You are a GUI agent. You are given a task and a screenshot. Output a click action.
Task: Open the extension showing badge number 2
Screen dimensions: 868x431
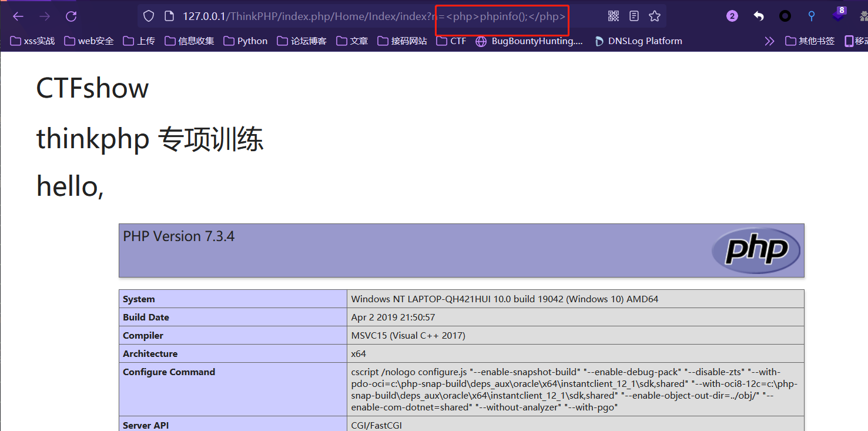click(732, 16)
